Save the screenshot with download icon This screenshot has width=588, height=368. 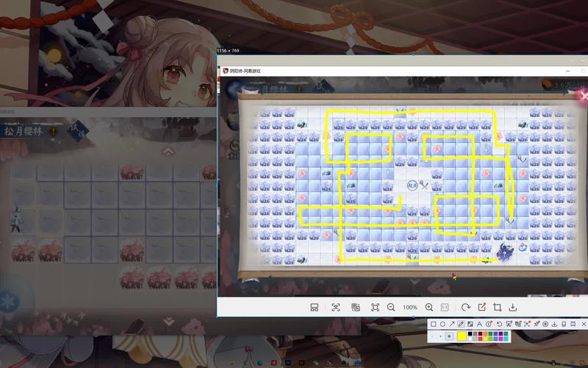click(x=554, y=324)
